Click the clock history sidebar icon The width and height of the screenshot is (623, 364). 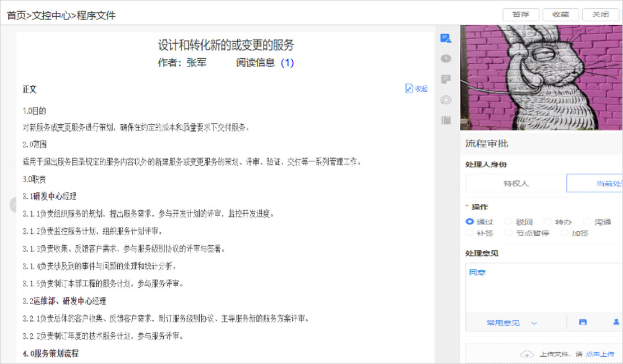point(446,58)
